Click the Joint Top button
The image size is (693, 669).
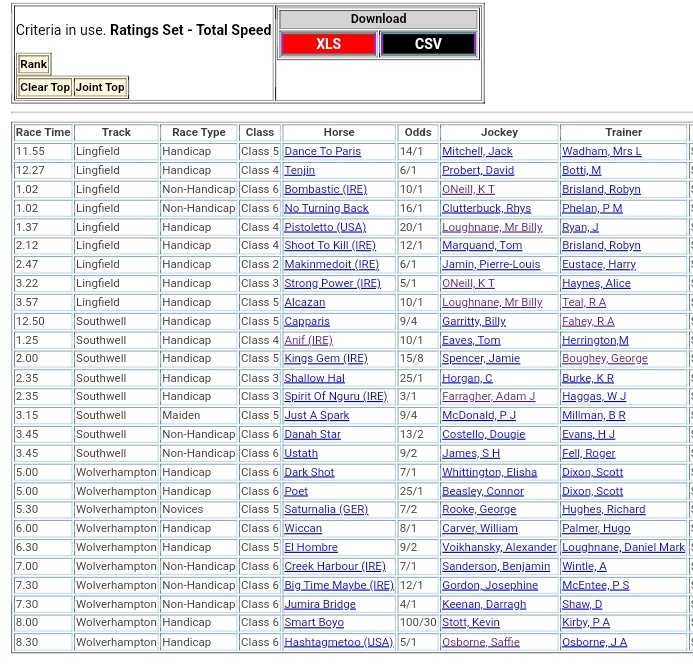101,87
